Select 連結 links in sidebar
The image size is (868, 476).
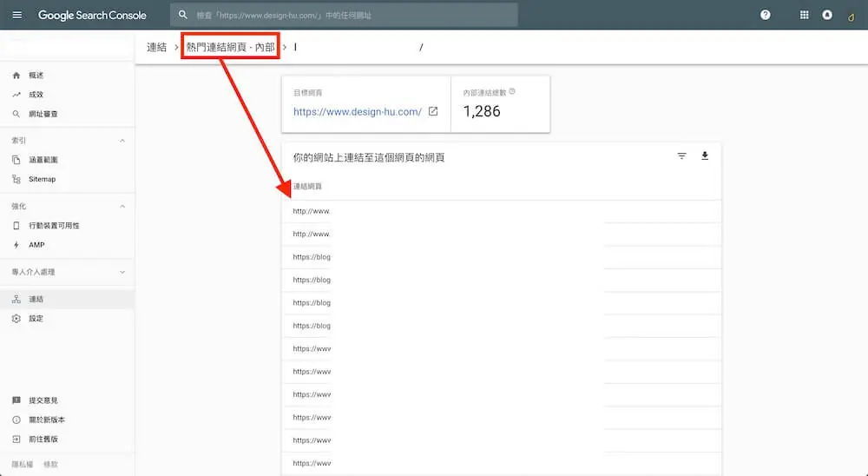[67, 299]
